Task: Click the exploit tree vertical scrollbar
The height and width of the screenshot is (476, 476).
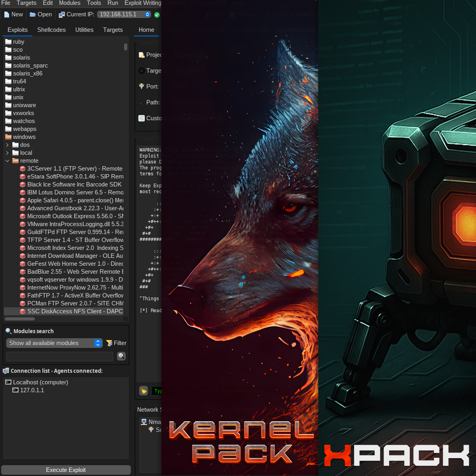Action: click(126, 47)
